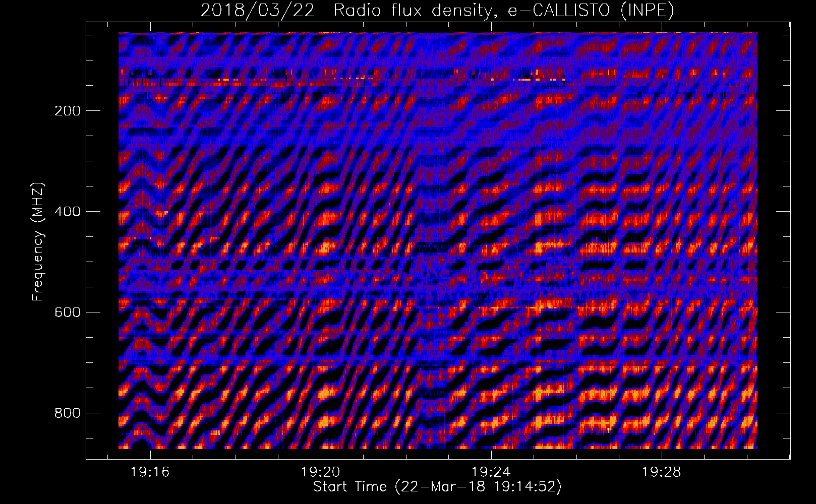Click the 19:24 time tick label
816x504 pixels.
click(491, 472)
